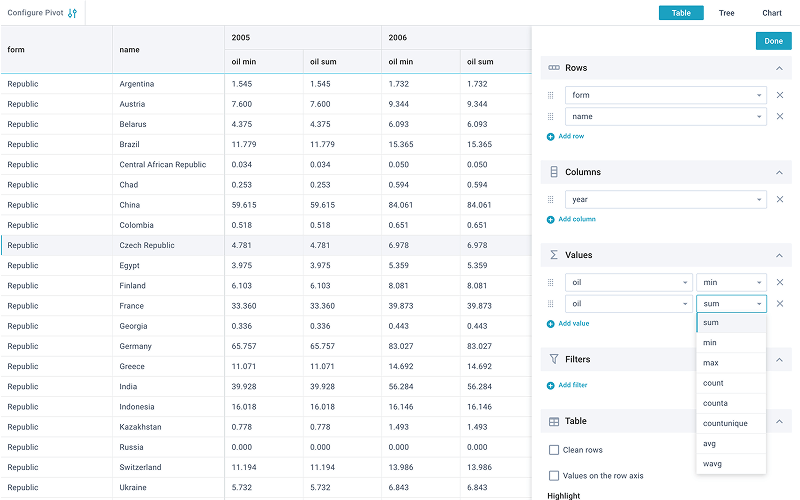Grab the drag handle for form row
Viewport: 800px width, 500px height.
pos(551,95)
